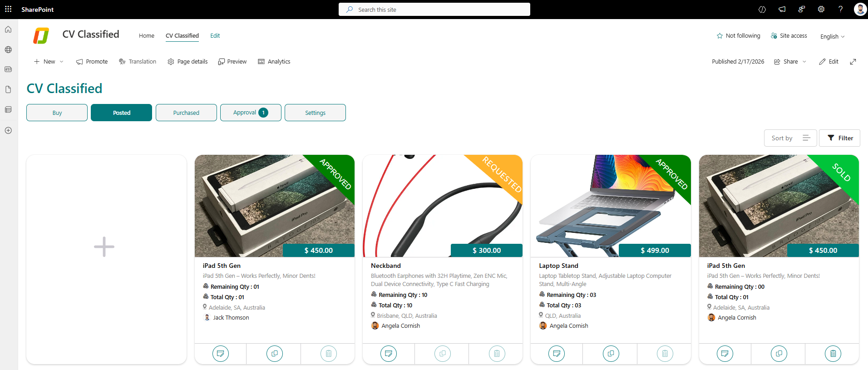
Task: Open the English language dropdown
Action: (832, 36)
